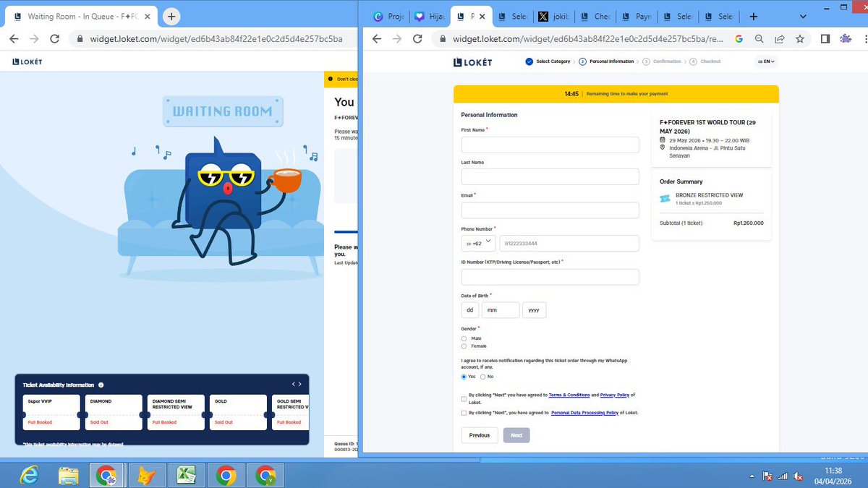Open File Explorer from the taskbar

coord(69,475)
